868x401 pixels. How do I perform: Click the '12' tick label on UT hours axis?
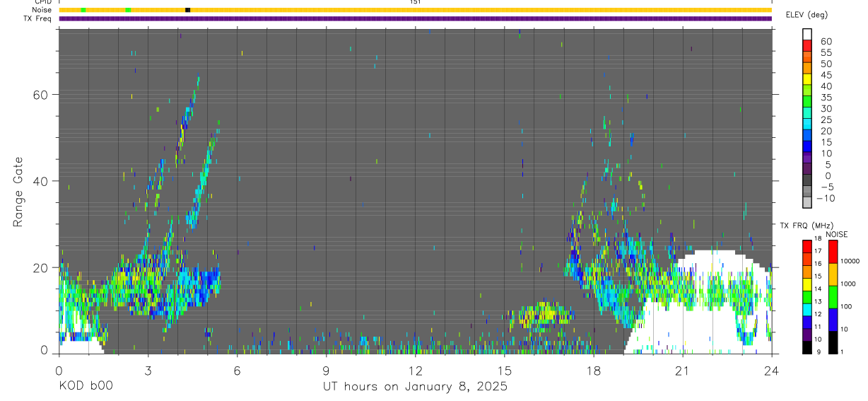coord(416,370)
